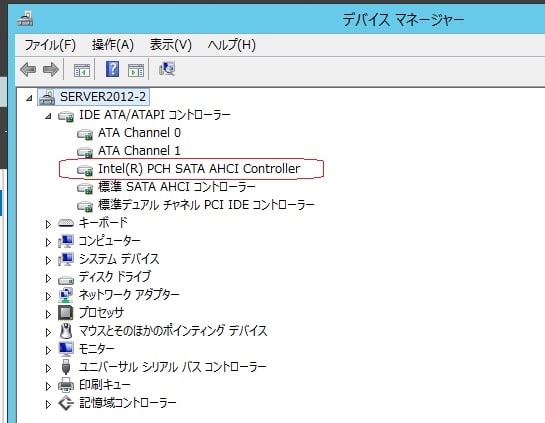
Task: Expand the キーボード category
Action: click(48, 224)
